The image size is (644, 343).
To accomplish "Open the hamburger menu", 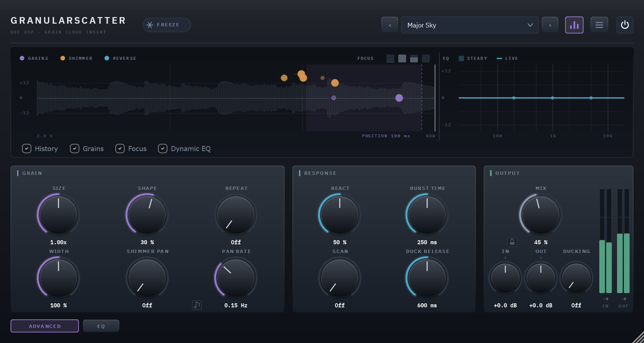I will 599,25.
